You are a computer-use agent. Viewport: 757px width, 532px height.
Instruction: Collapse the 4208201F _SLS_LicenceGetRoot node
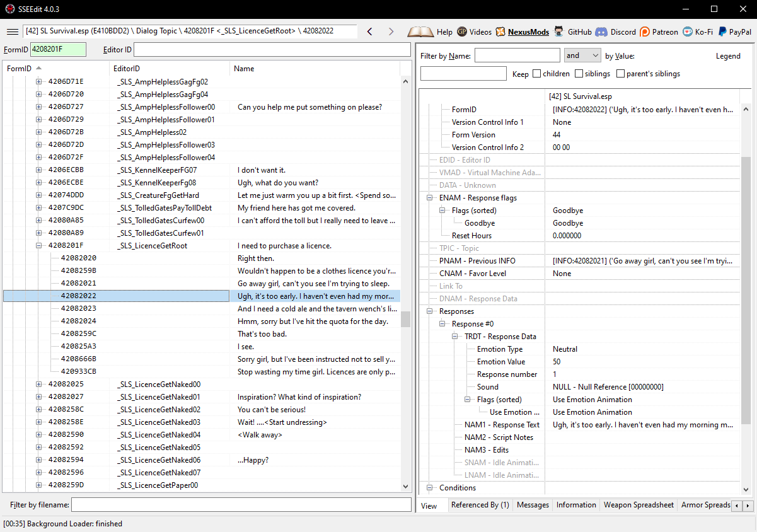tap(38, 246)
